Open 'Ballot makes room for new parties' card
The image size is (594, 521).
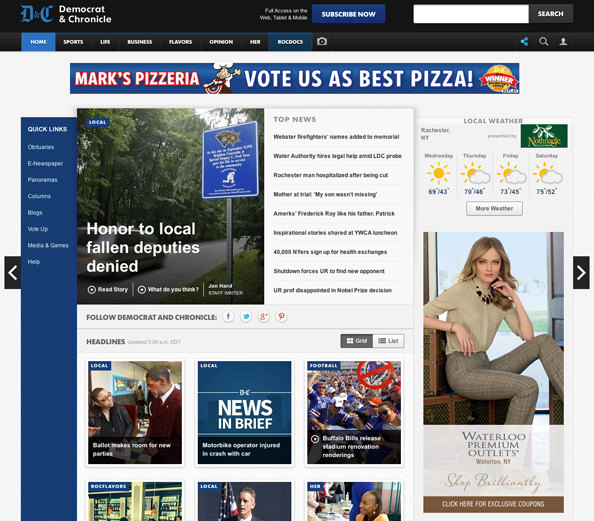(135, 412)
